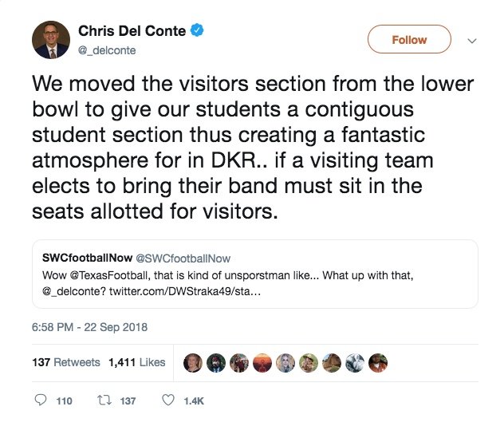Open the Chris Del Conte name link

(132, 31)
